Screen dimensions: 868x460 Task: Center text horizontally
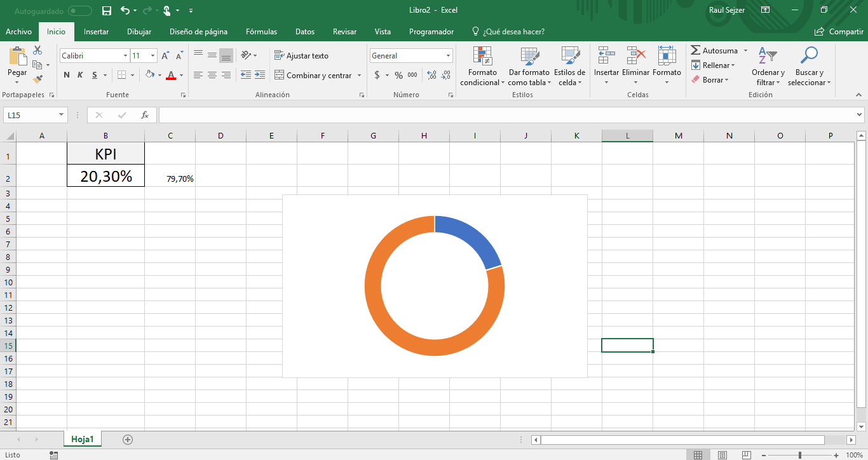click(x=212, y=75)
